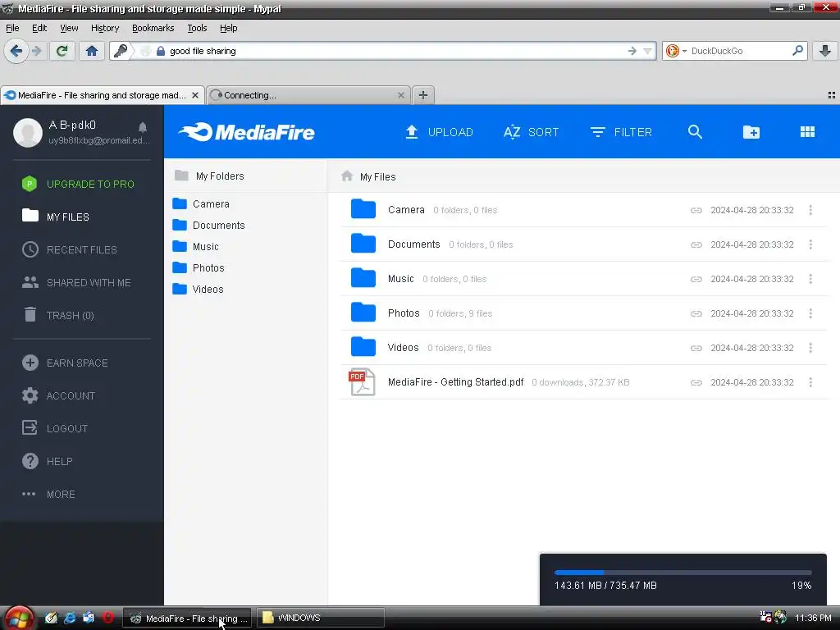Select Videos in My Folders tree

[199, 289]
